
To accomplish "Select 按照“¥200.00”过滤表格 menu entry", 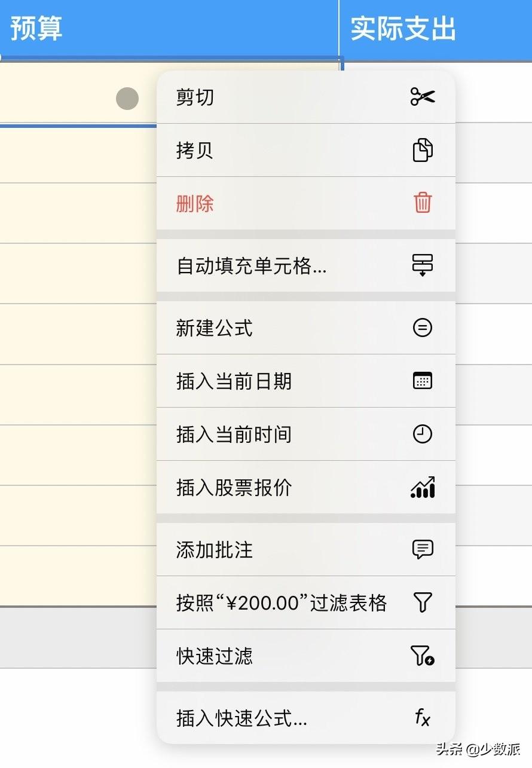I will (306, 602).
